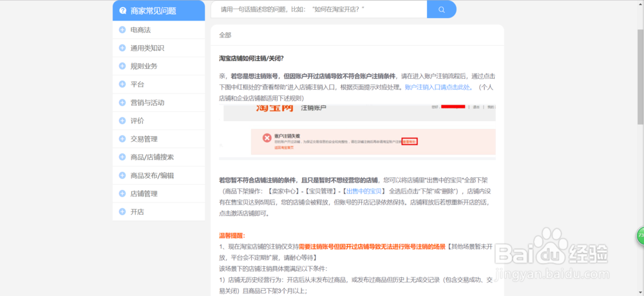Screen dimensions: 644x296
Task: Select the 店铺管理 category
Action: pyautogui.click(x=158, y=193)
